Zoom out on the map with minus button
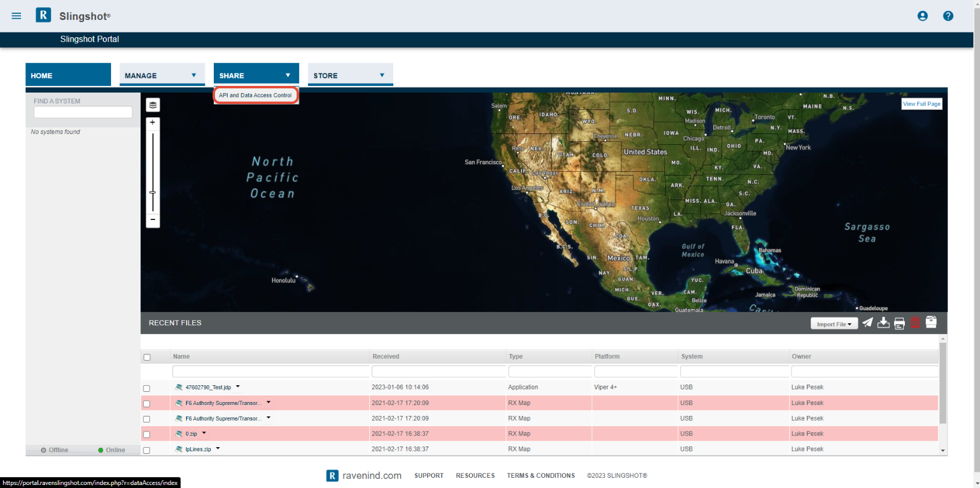The height and width of the screenshot is (488, 980). (x=153, y=220)
